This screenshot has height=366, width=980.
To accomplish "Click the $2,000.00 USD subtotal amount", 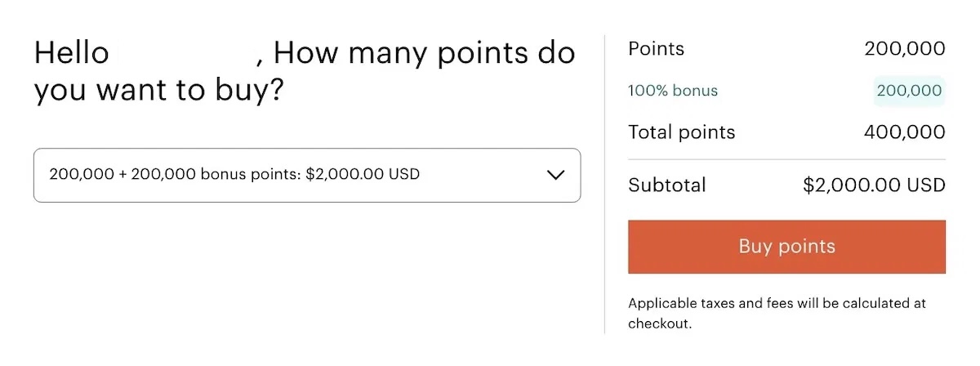I will [874, 185].
